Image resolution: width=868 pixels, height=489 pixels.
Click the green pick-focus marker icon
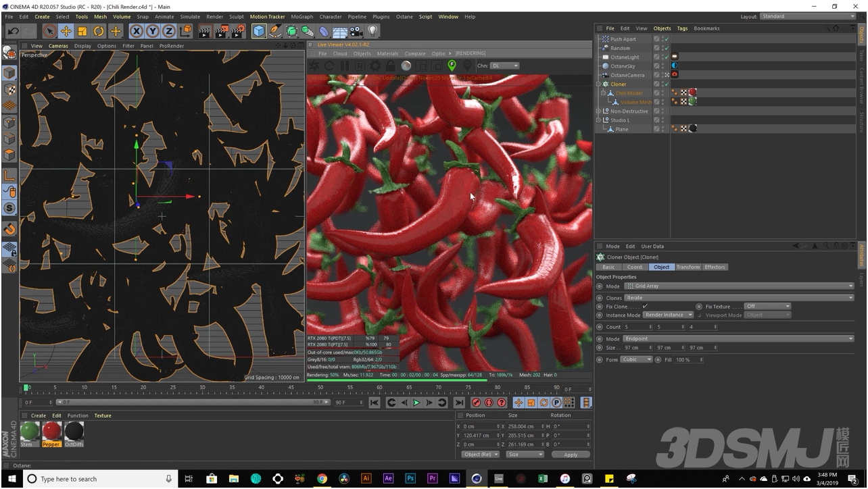pyautogui.click(x=452, y=66)
